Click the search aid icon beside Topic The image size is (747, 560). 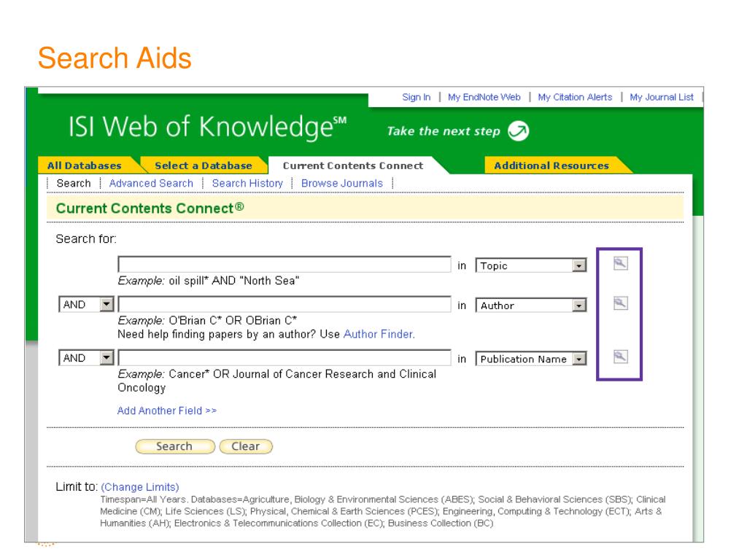tap(620, 263)
